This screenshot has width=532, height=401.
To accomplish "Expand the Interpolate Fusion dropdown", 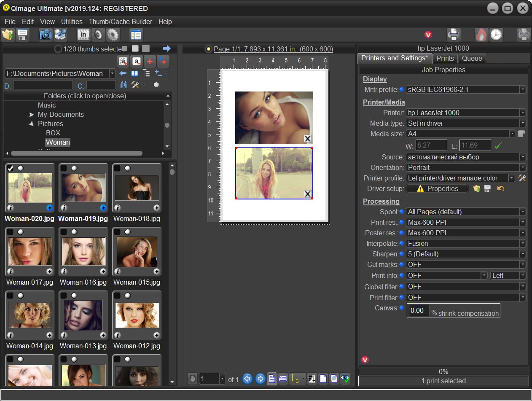I will (523, 243).
